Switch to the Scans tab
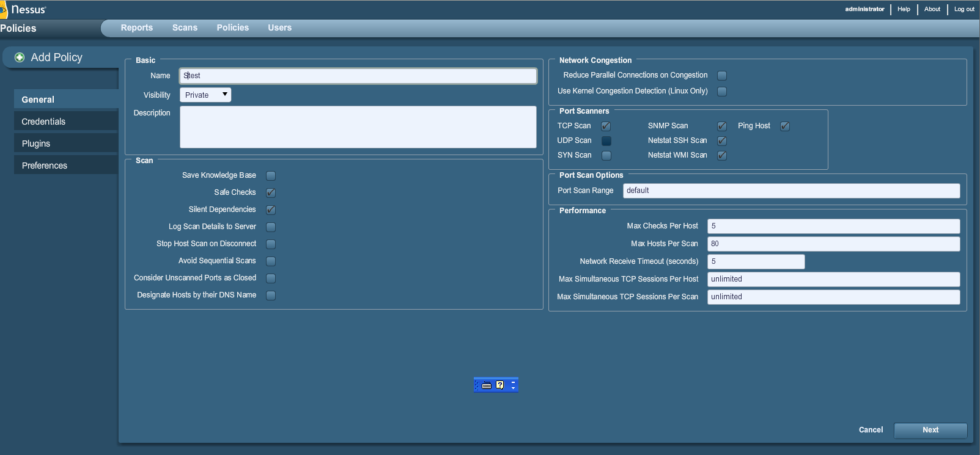This screenshot has width=980, height=455. click(185, 28)
